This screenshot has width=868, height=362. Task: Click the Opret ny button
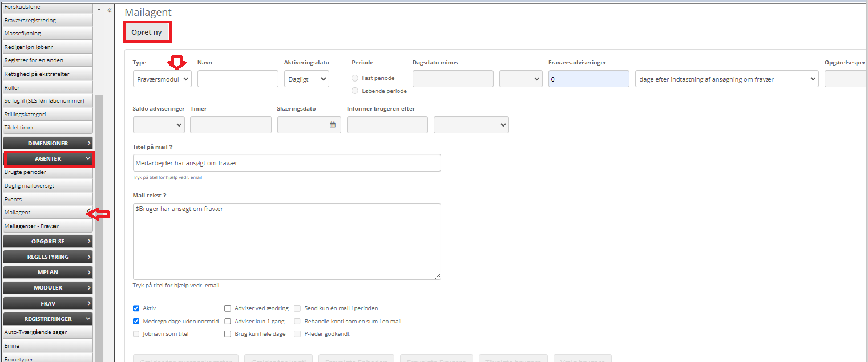coord(147,32)
